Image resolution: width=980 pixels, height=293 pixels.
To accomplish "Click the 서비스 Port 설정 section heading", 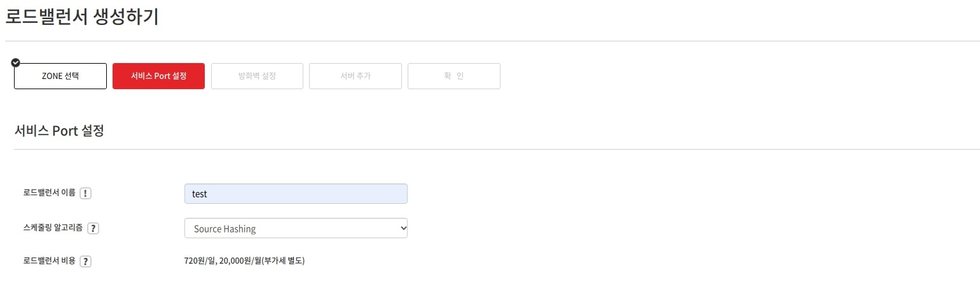I will pyautogui.click(x=59, y=131).
